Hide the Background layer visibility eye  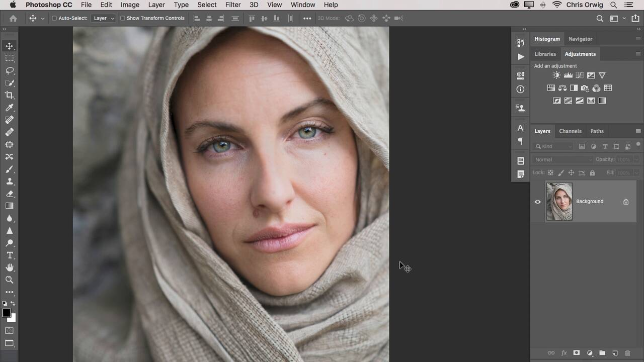tap(537, 202)
